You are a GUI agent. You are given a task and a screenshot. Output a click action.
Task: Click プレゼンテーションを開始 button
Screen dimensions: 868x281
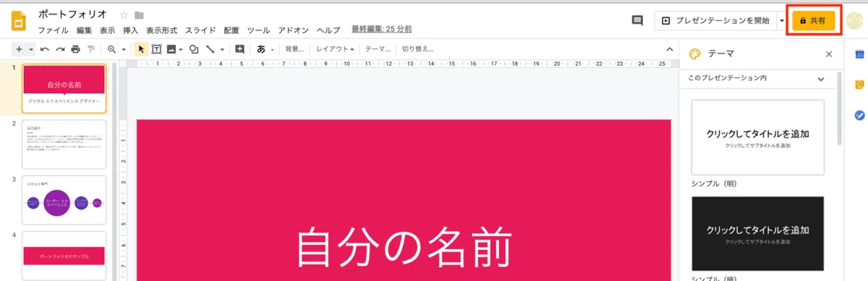pos(716,21)
